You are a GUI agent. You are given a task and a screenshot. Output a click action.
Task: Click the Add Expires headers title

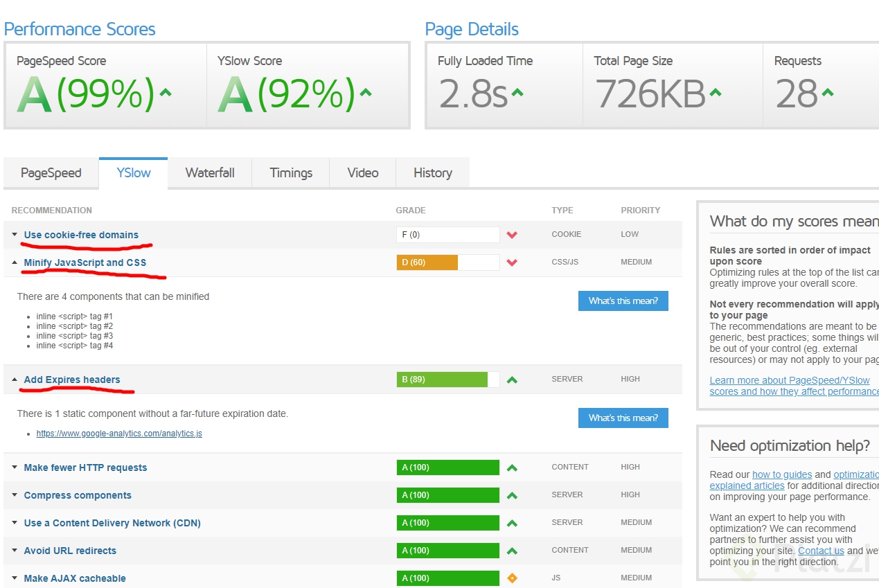pos(72,380)
